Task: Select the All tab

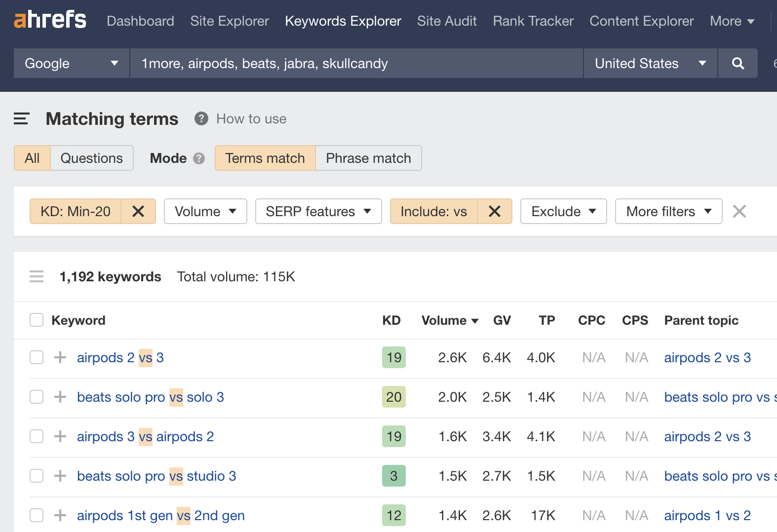Action: (32, 158)
